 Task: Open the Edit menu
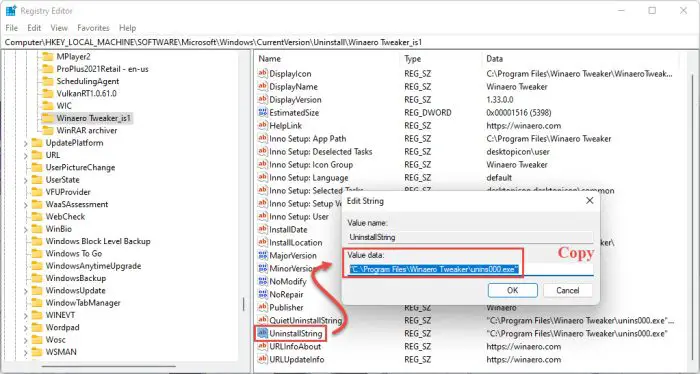(x=34, y=28)
